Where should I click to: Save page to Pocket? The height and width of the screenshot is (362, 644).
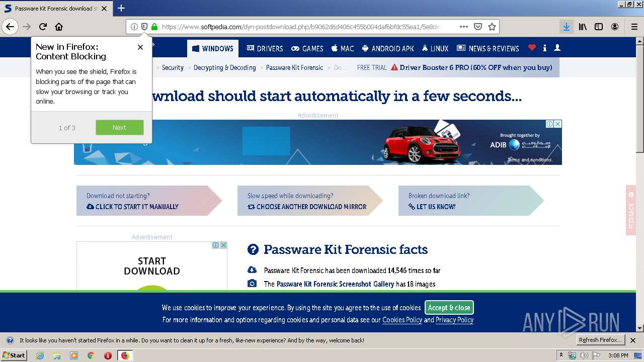[x=478, y=27]
